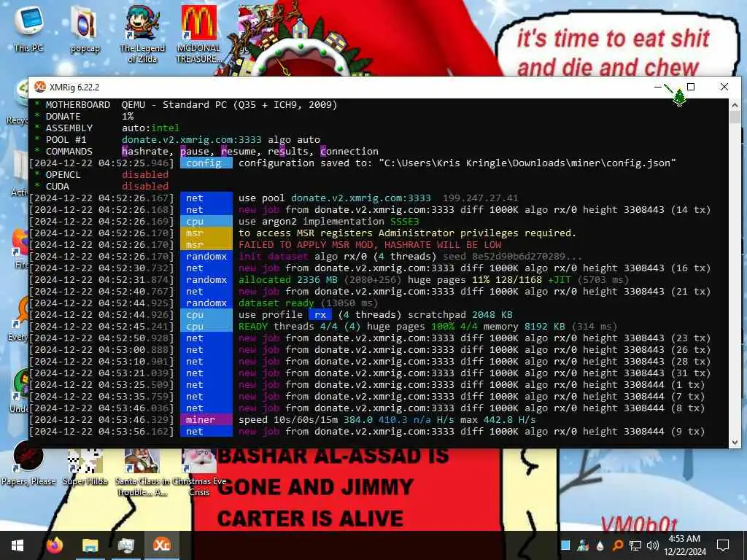Click the orange magnifier Everything tray icon

click(617, 545)
